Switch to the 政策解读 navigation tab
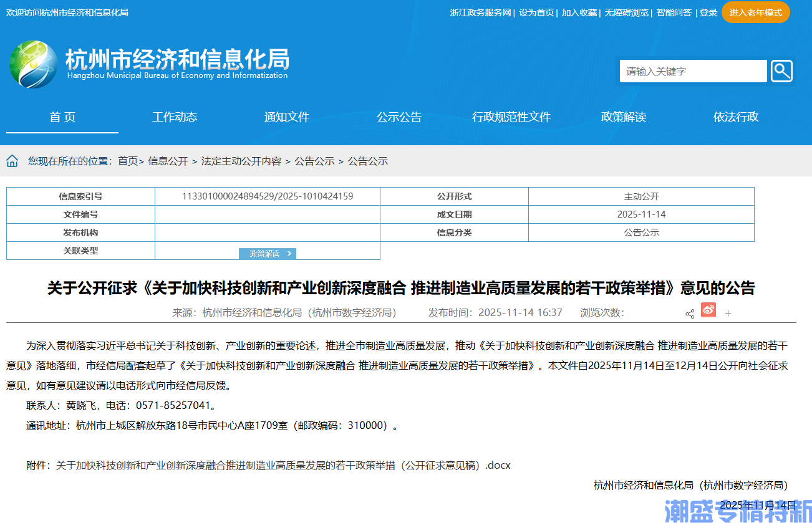Screen dimensions: 812x523 (x=624, y=117)
